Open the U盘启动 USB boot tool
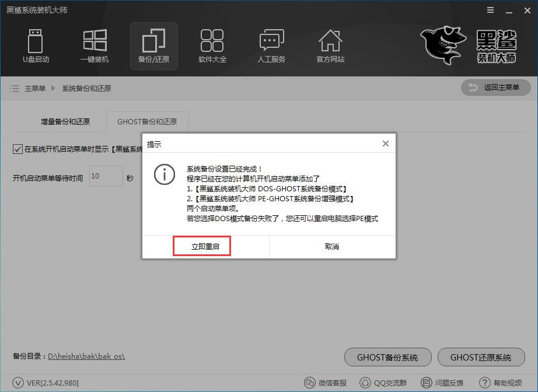The image size is (538, 392). click(x=36, y=45)
